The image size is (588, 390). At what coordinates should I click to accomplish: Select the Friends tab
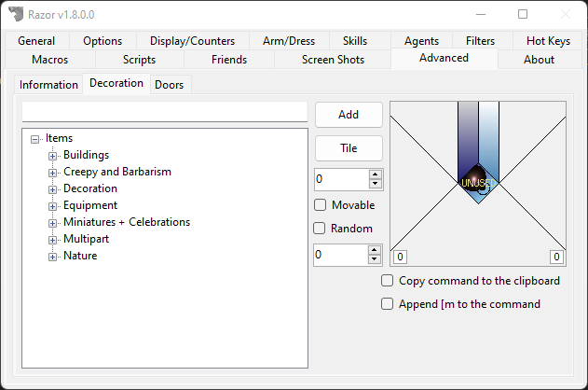tap(229, 60)
